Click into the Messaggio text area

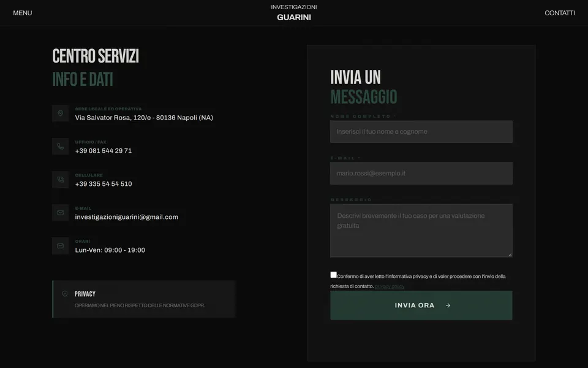[x=421, y=231]
